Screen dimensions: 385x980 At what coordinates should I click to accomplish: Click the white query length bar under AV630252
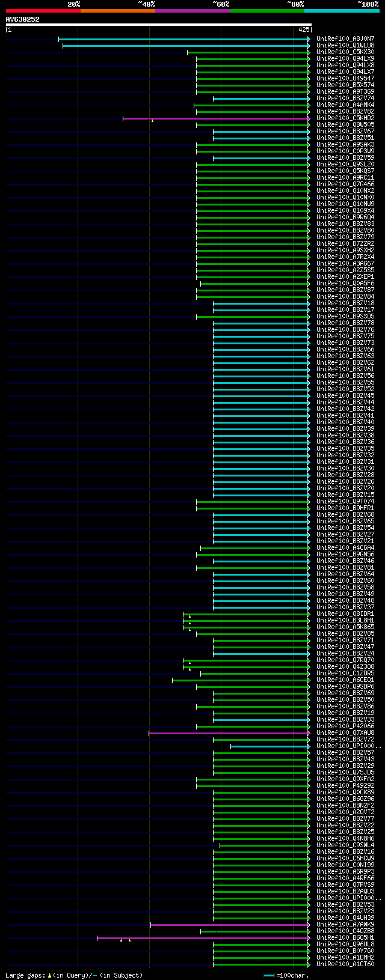(x=158, y=25)
